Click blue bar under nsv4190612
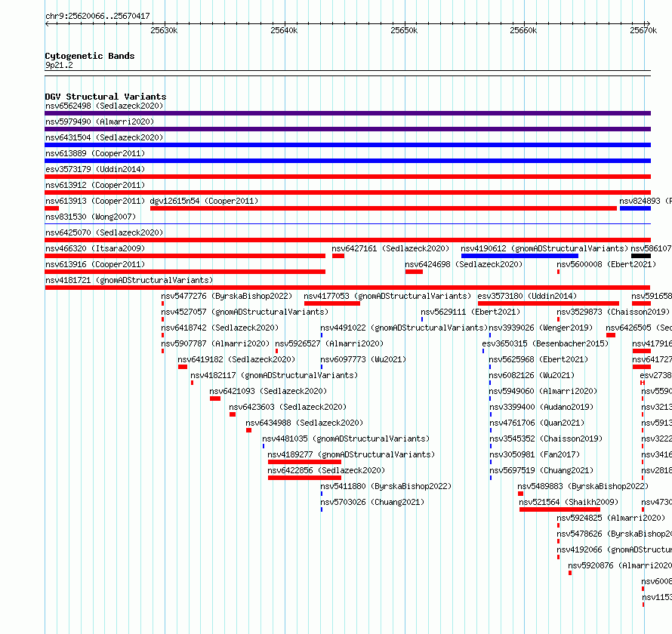The height and width of the screenshot is (634, 672). coord(520,256)
